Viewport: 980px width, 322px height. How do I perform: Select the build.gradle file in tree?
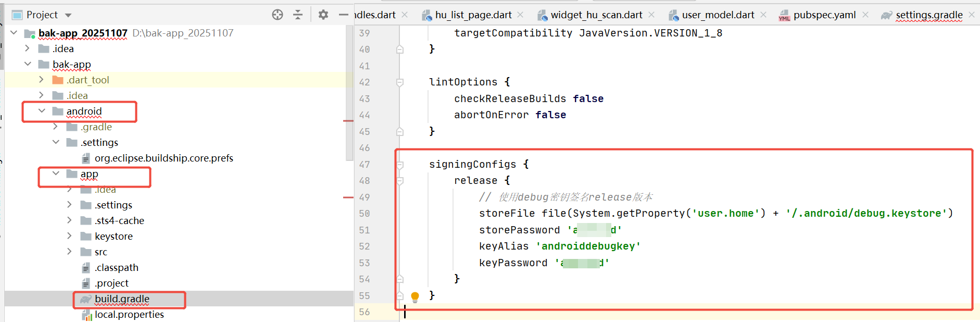122,299
